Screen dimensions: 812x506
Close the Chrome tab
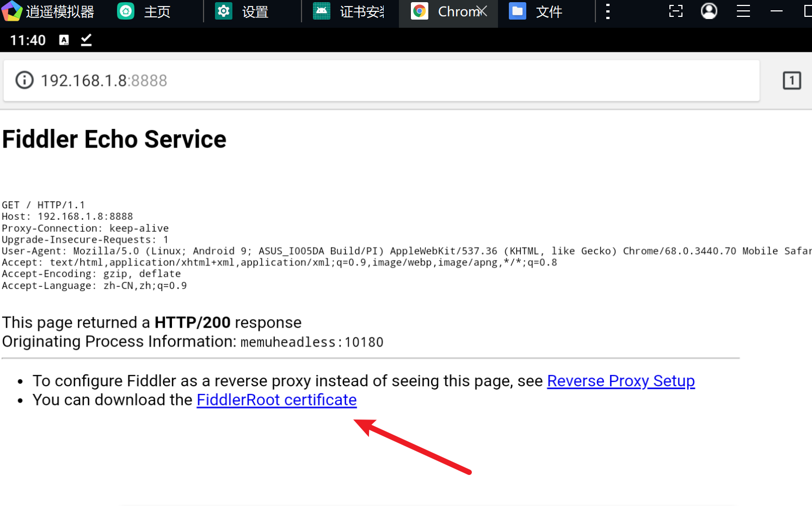[481, 11]
